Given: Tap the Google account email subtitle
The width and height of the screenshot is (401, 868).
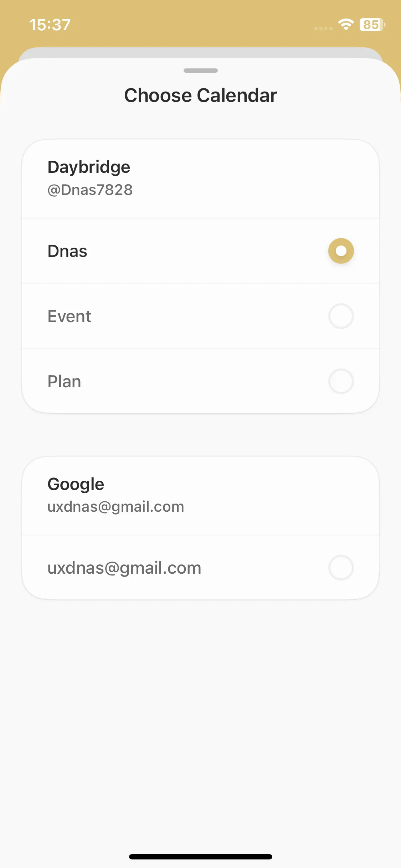Looking at the screenshot, I should click(116, 507).
